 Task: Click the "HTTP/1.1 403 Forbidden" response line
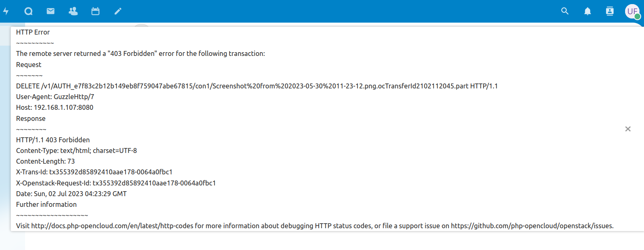pyautogui.click(x=53, y=140)
